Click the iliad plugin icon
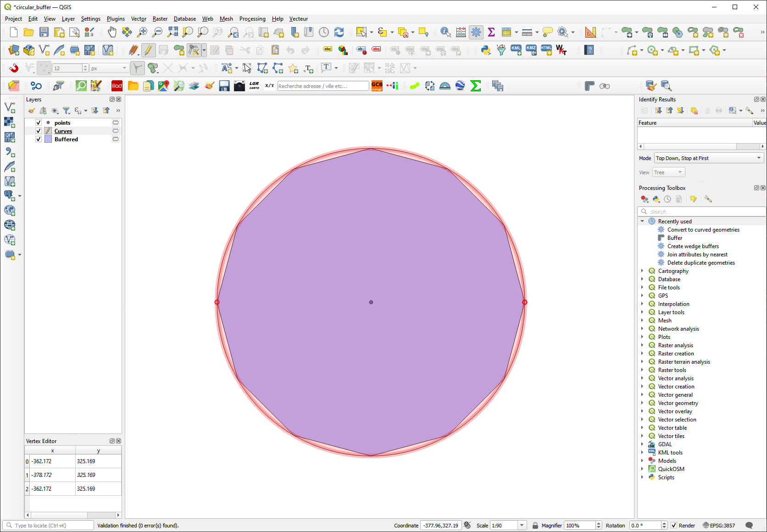 117,86
